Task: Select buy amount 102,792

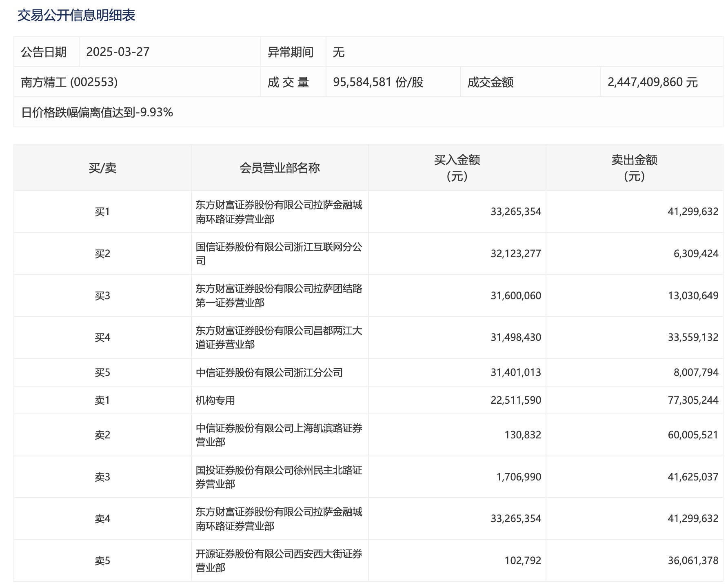Action: [x=523, y=560]
